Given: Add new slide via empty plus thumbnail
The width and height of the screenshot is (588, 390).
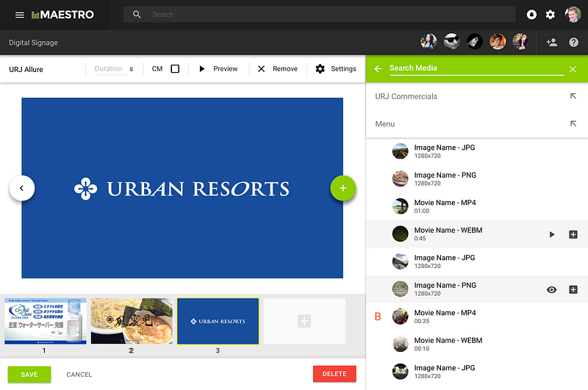Looking at the screenshot, I should click(304, 321).
